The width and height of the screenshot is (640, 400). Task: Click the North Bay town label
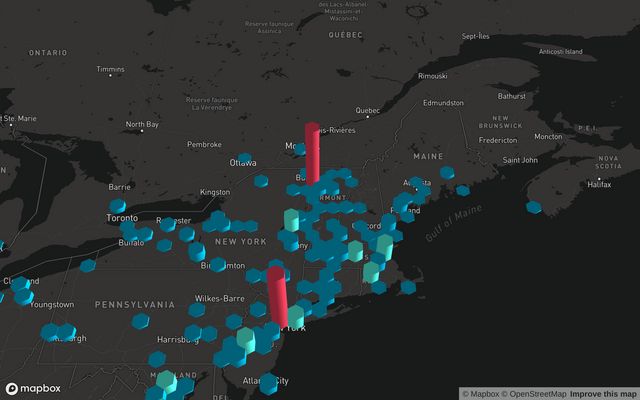[x=142, y=124]
